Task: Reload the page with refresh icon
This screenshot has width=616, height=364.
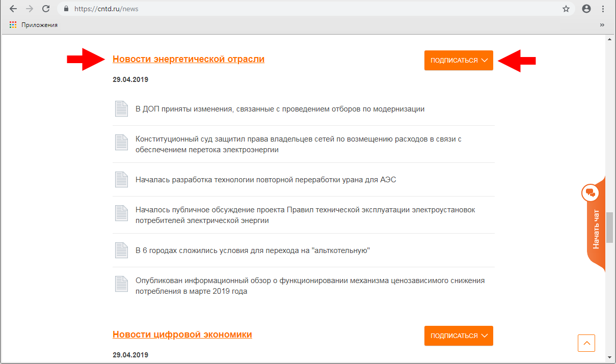Action: pyautogui.click(x=46, y=9)
